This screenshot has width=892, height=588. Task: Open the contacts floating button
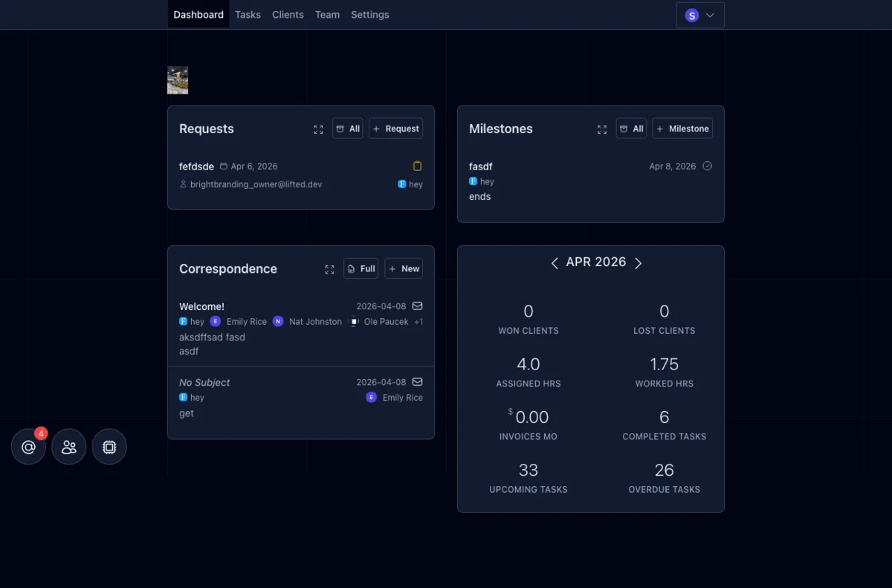(x=68, y=447)
